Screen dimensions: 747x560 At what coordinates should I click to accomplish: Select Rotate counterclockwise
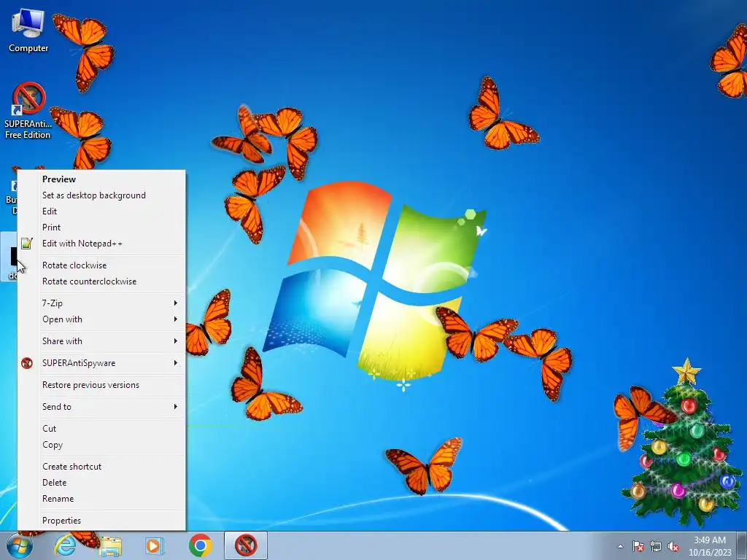101,281
